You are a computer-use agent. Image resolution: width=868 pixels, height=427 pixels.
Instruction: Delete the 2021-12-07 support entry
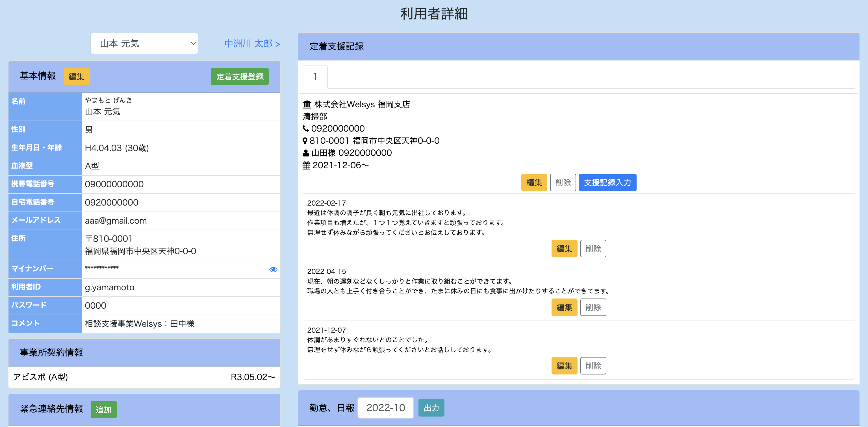(x=593, y=366)
